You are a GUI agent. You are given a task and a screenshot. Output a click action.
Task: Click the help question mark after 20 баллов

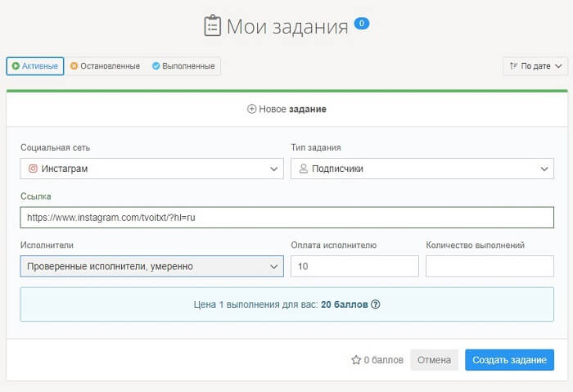375,304
